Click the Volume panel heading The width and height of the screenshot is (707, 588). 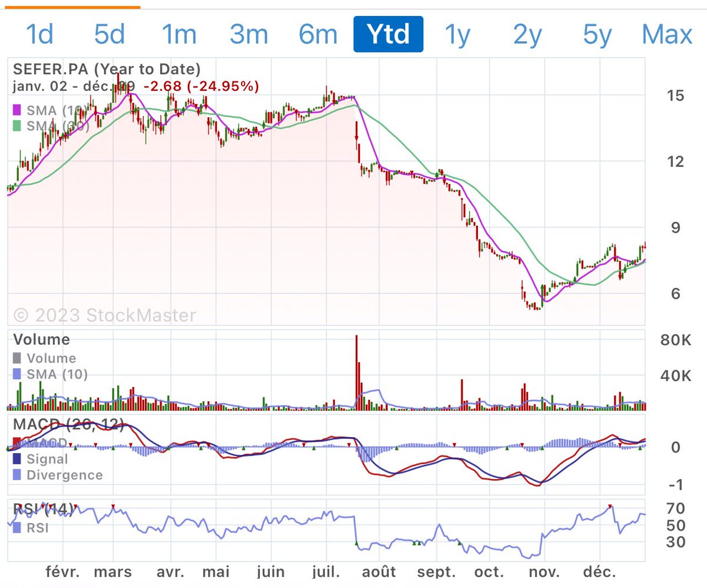pos(41,339)
